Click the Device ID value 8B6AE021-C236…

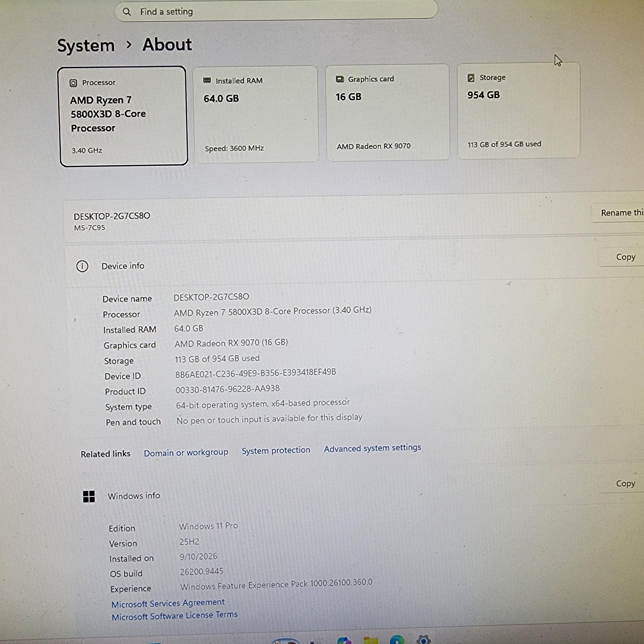[256, 373]
